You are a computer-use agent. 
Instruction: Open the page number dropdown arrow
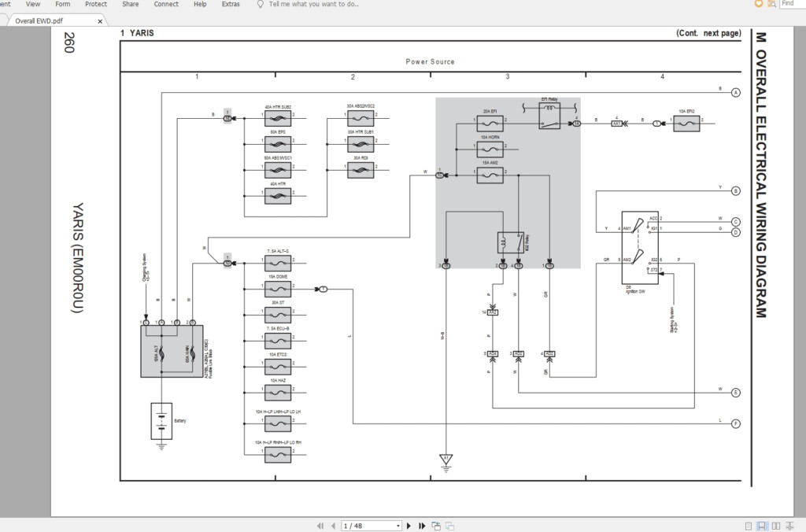pos(397,526)
